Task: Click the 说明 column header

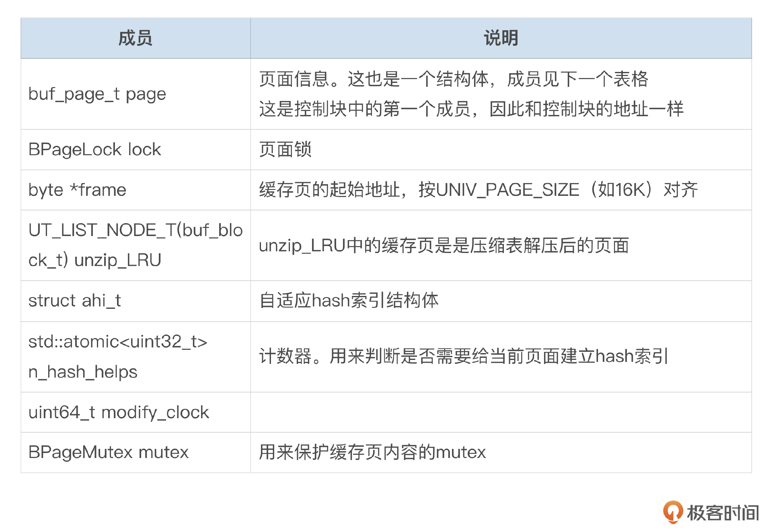Action: coord(501,38)
